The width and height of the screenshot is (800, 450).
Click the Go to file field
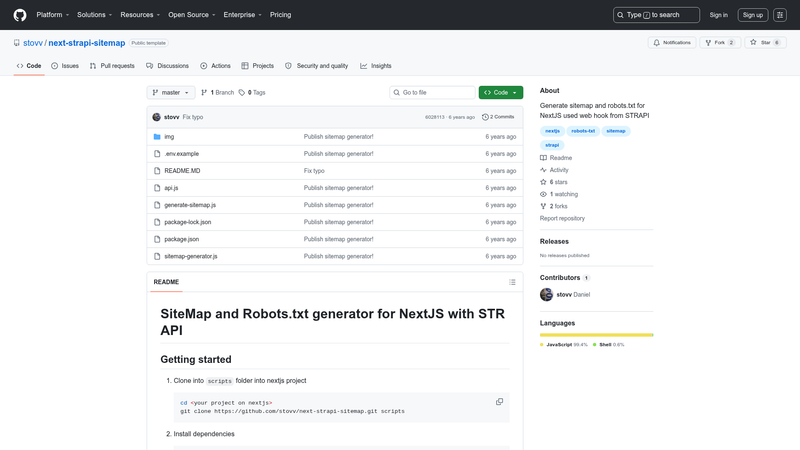point(432,92)
